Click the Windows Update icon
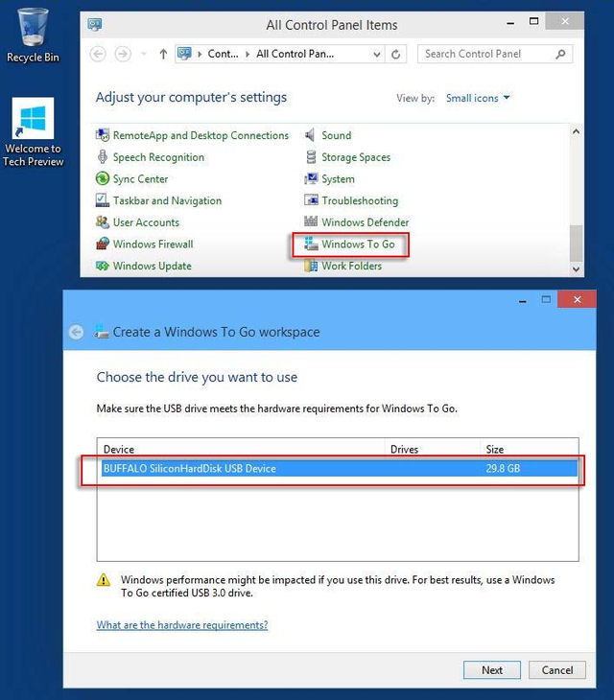This screenshot has width=614, height=700. pos(103,266)
